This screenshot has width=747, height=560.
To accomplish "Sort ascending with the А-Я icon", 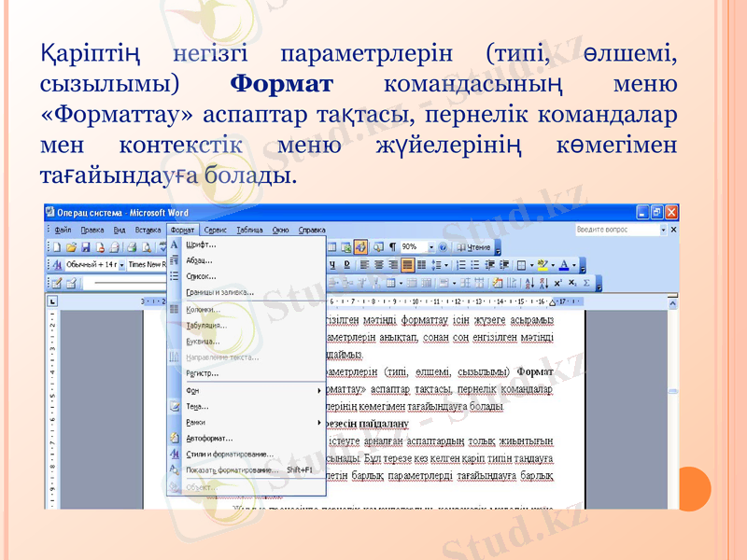I will (529, 282).
